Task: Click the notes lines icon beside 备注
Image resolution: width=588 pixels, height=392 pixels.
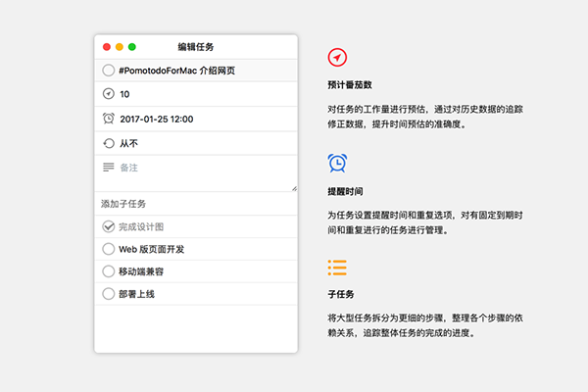Action: tap(109, 167)
